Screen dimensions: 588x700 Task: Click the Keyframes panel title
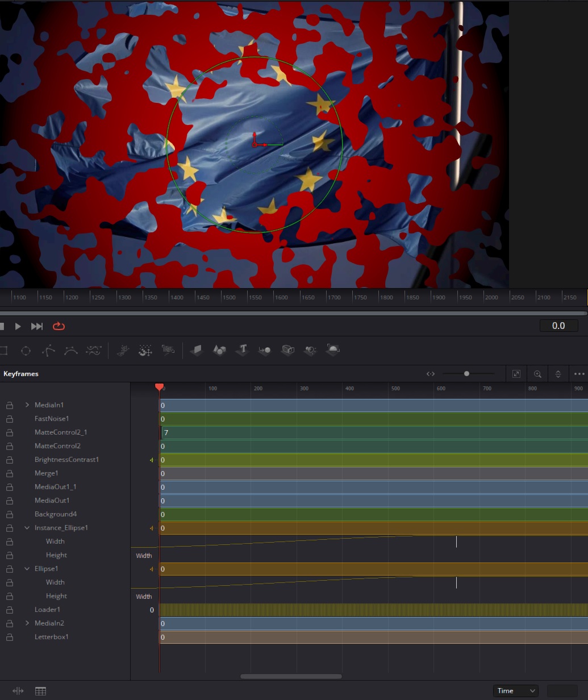[21, 374]
